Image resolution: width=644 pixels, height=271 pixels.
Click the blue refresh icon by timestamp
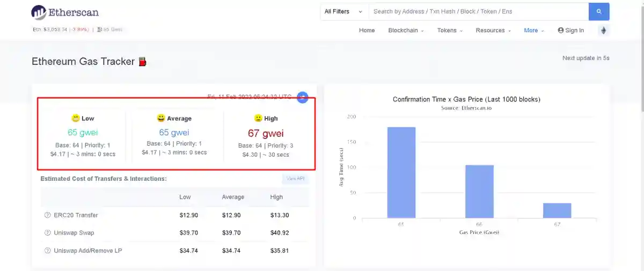pos(303,97)
